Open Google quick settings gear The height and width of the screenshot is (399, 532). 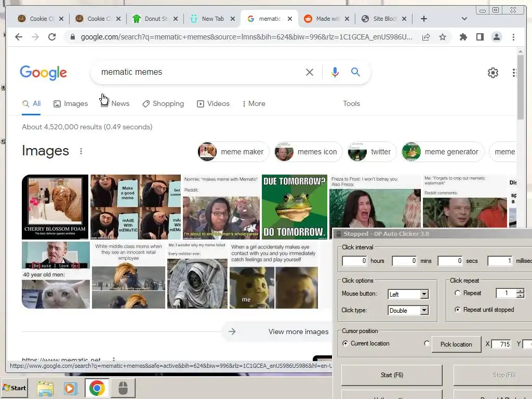click(x=493, y=73)
